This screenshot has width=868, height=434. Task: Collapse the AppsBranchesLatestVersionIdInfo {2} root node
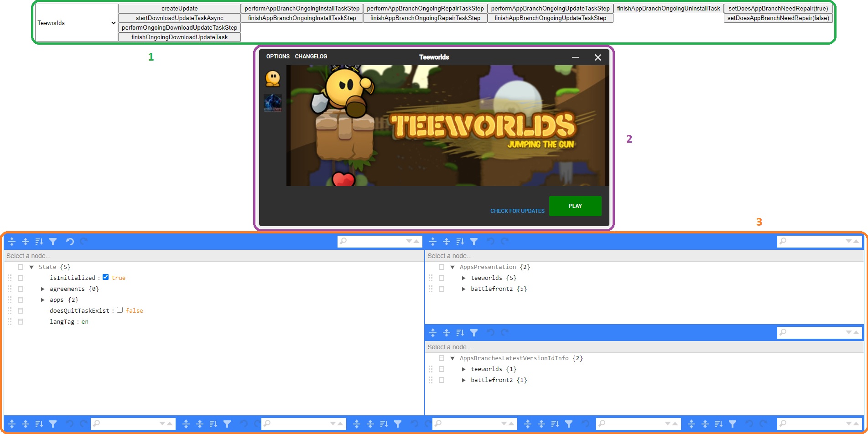452,358
